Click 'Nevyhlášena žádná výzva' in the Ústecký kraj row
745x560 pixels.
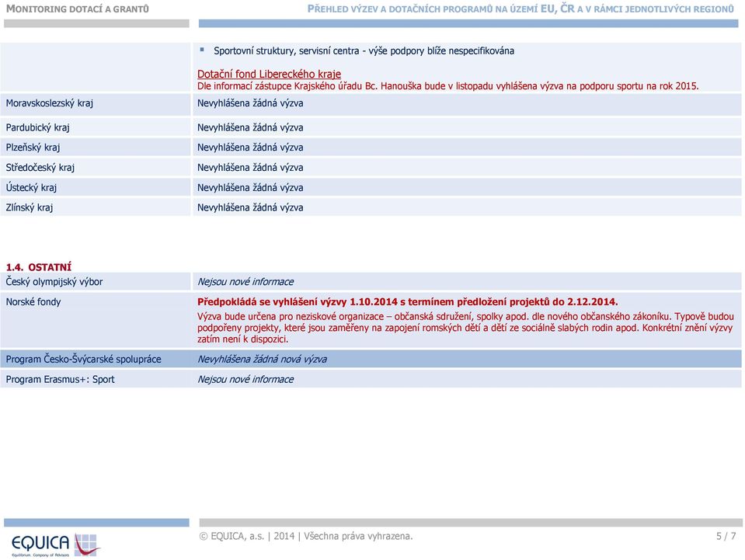[x=250, y=188]
